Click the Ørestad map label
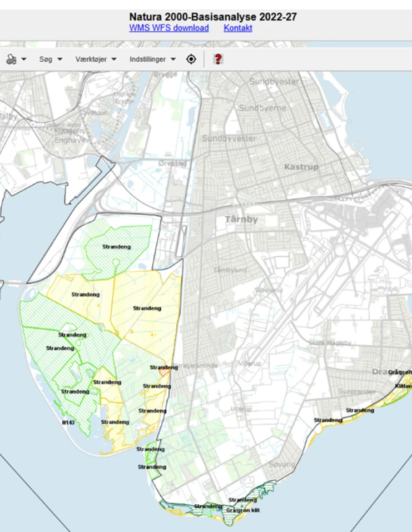The height and width of the screenshot is (532, 412). [172, 163]
